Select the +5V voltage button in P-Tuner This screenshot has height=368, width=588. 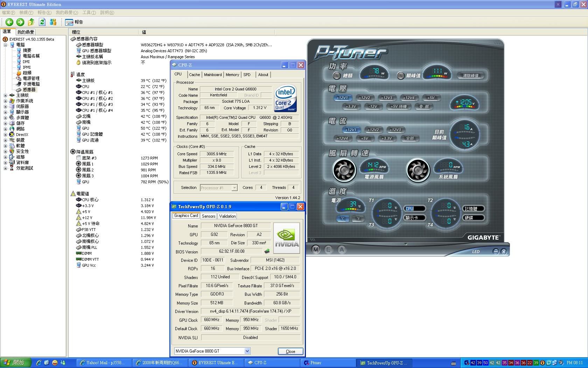coord(431,98)
